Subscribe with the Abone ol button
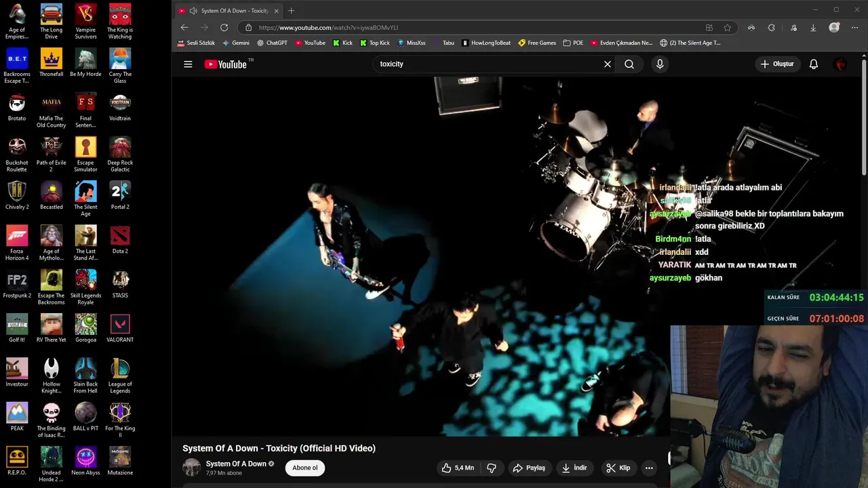868x488 pixels. point(305,468)
